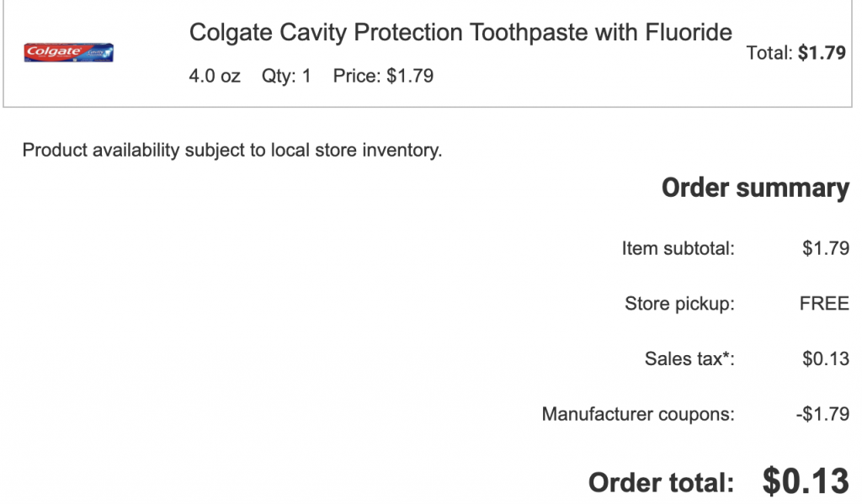
Task: Click the $0.13 sales tax amount
Action: coord(826,359)
